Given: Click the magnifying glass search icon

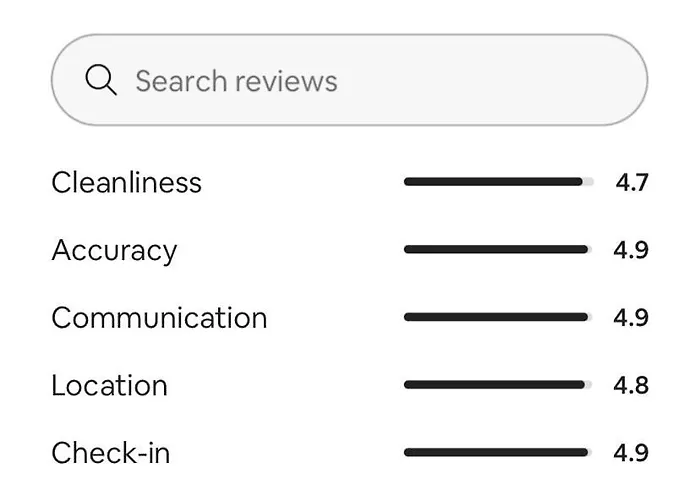Looking at the screenshot, I should click(101, 81).
